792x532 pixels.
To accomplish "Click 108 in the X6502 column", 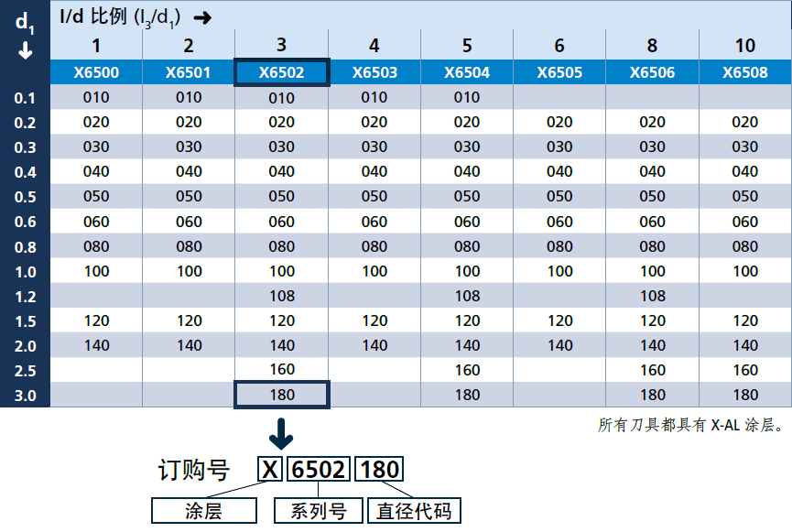I will tap(282, 296).
